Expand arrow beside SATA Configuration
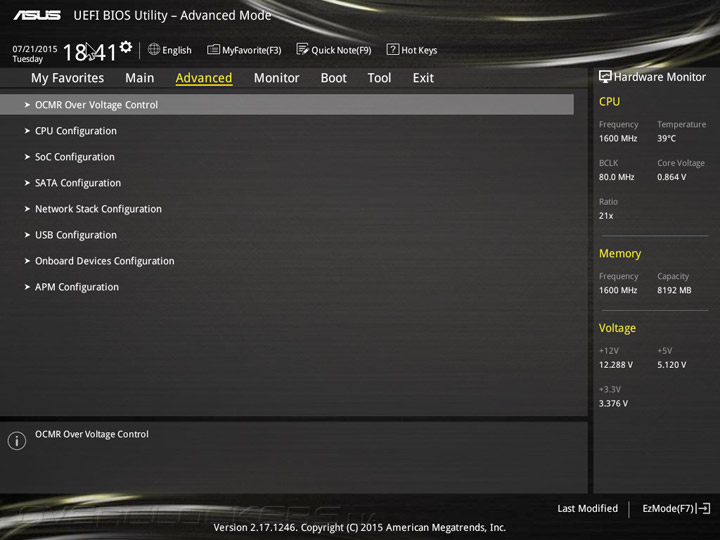 tap(27, 183)
